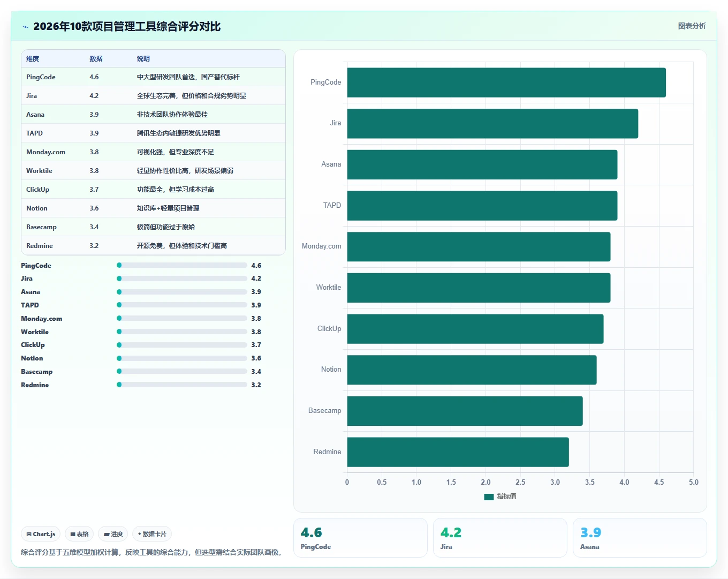Image resolution: width=728 pixels, height=579 pixels.
Task: Click the Basecamp bar in the chart
Action: (465, 411)
